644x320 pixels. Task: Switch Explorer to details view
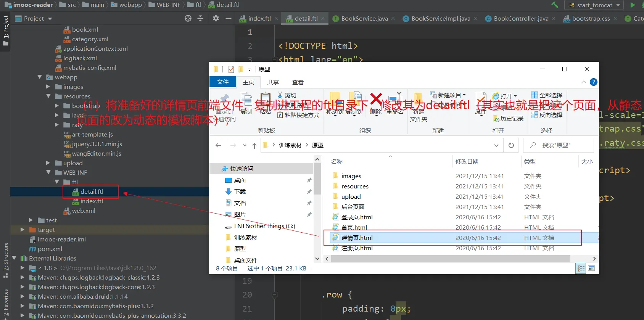click(x=581, y=269)
